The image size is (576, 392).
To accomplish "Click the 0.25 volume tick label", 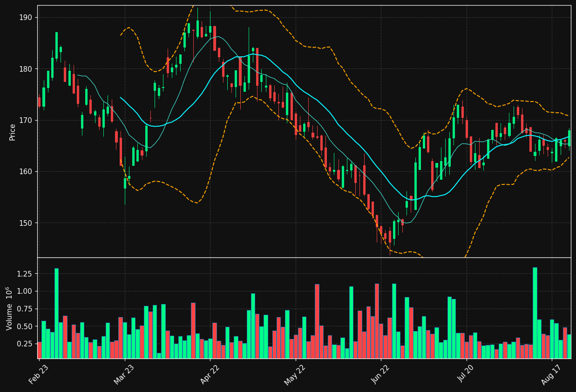I will tap(25, 344).
